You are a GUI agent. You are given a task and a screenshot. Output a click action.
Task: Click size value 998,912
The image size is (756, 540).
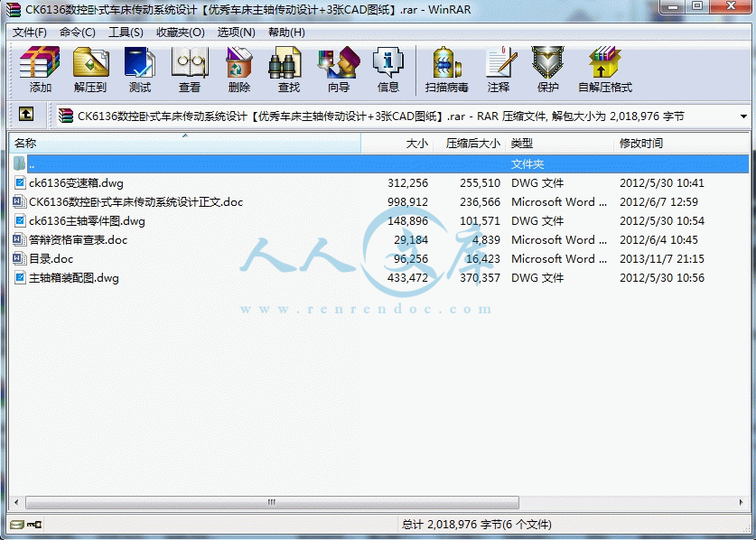407,202
